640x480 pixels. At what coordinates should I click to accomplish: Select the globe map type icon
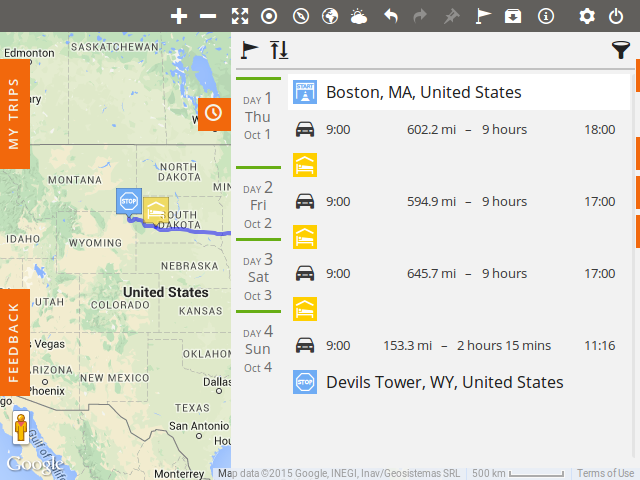pyautogui.click(x=330, y=16)
